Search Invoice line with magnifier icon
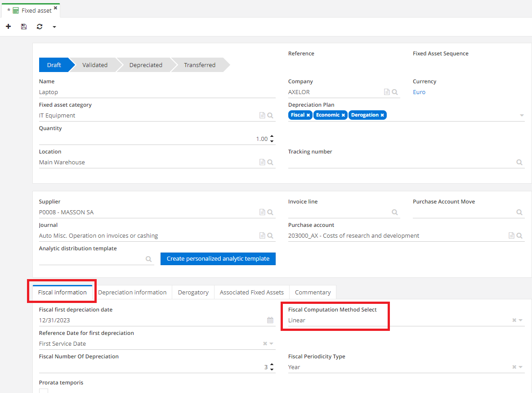Viewport: 532px width, 393px height. click(x=395, y=212)
